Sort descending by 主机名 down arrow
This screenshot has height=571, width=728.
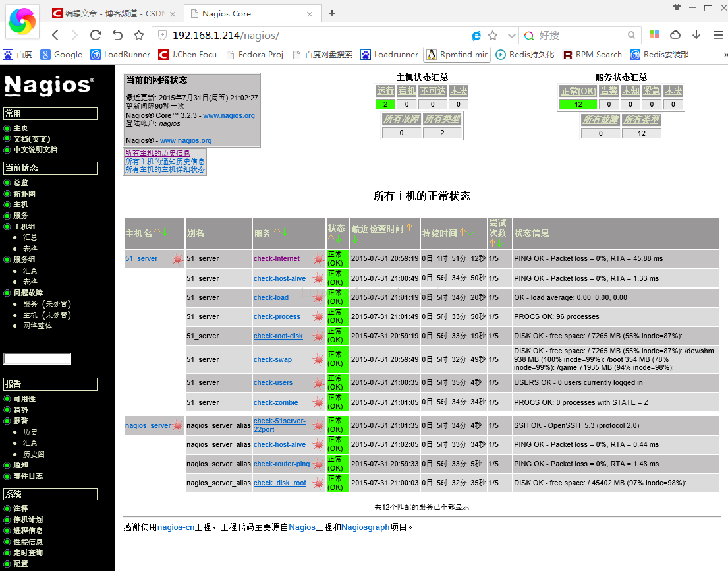(164, 232)
